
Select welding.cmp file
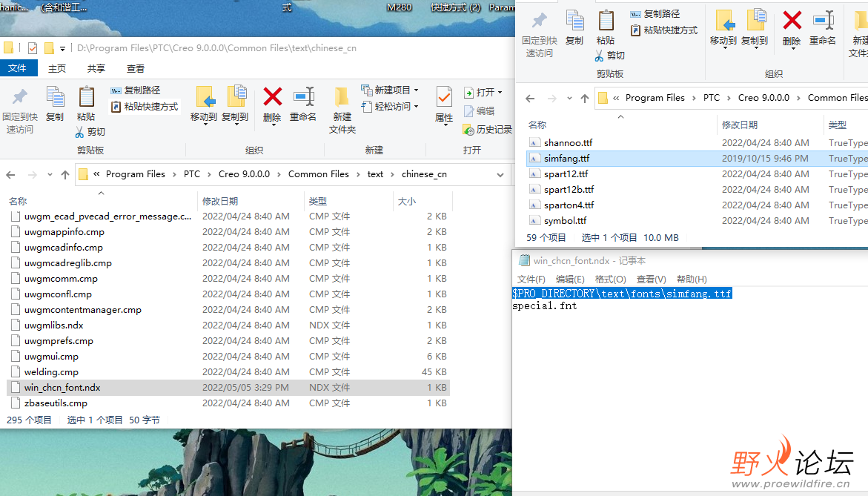[x=228, y=372]
